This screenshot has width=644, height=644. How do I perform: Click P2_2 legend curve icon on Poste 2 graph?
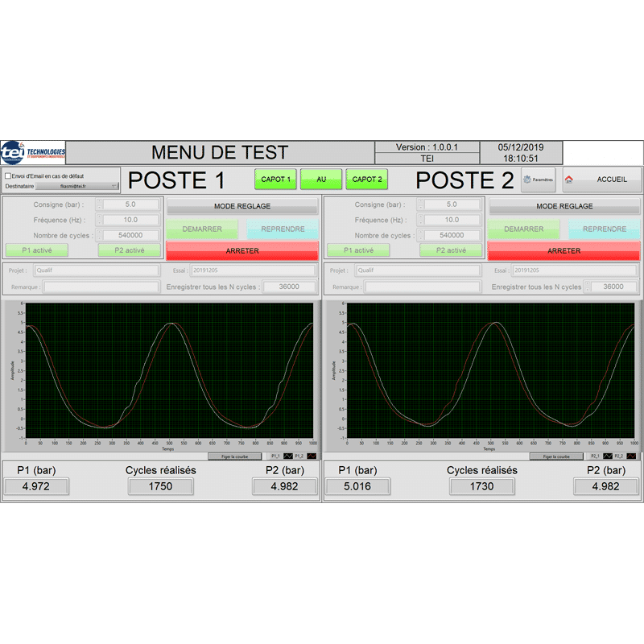pos(631,456)
